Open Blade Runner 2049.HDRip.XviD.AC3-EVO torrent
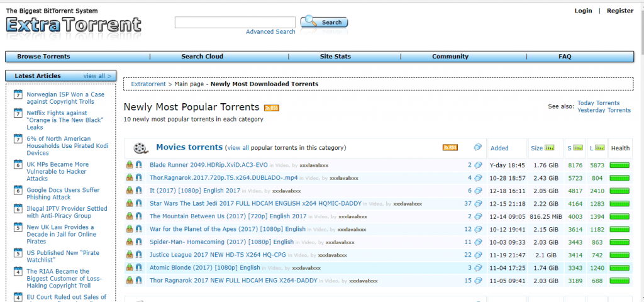The width and height of the screenshot is (644, 302). [x=209, y=165]
